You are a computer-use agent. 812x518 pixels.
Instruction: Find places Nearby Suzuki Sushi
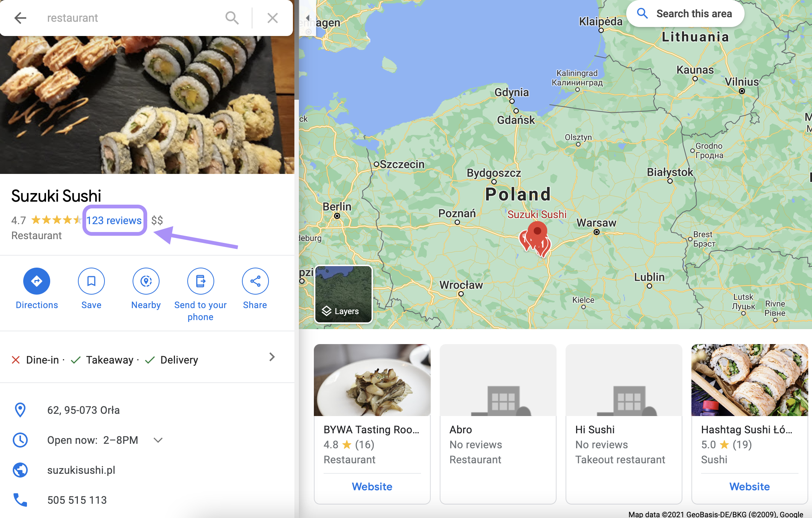[146, 289]
